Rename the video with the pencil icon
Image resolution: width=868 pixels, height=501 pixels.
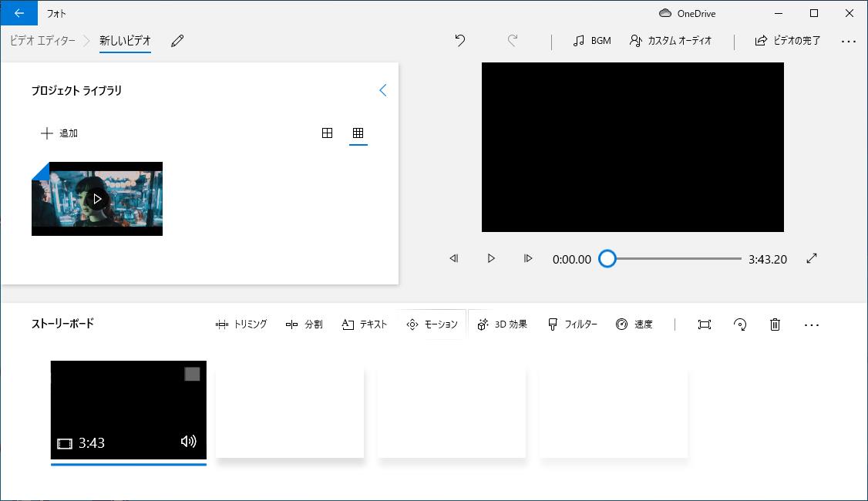177,41
